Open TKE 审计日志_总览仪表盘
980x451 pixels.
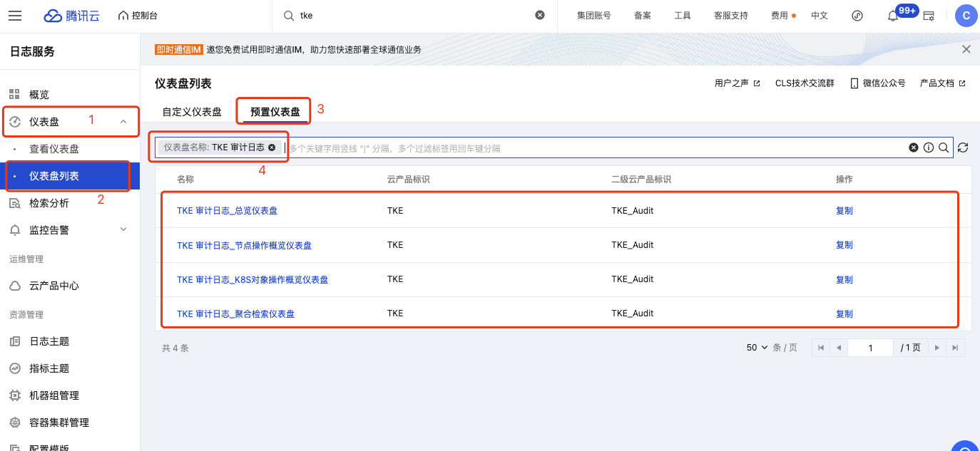pos(227,211)
